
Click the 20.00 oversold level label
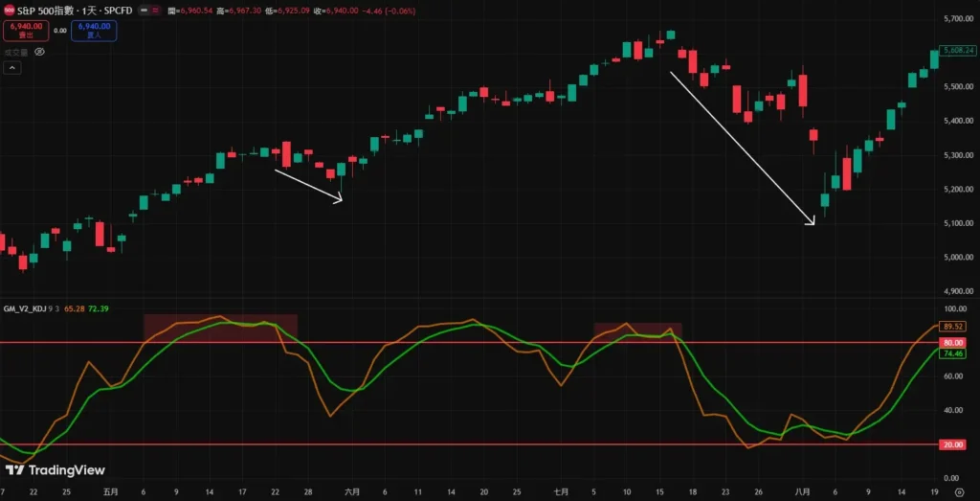click(953, 444)
